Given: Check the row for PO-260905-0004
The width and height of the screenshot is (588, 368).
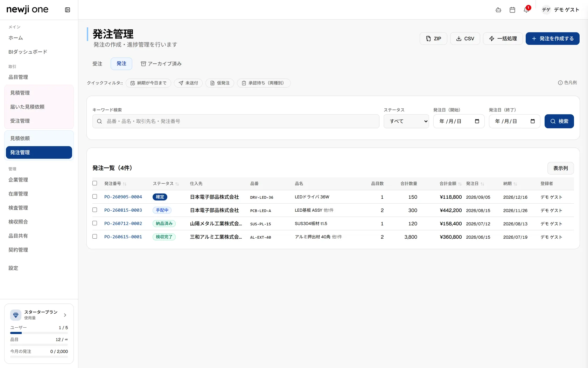Looking at the screenshot, I should pos(94,197).
